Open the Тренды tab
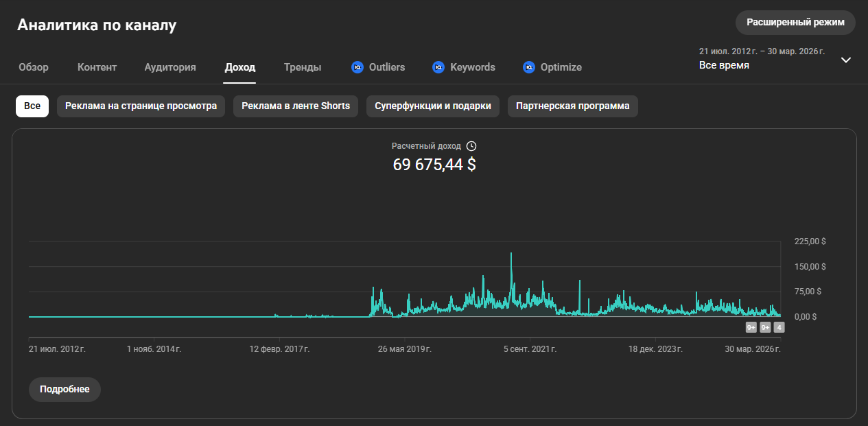Image resolution: width=868 pixels, height=426 pixels. point(303,67)
